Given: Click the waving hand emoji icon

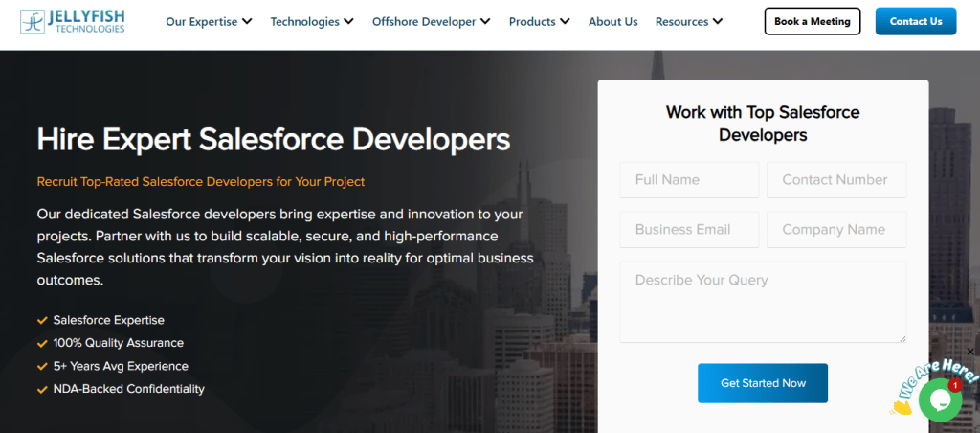Looking at the screenshot, I should 901,405.
